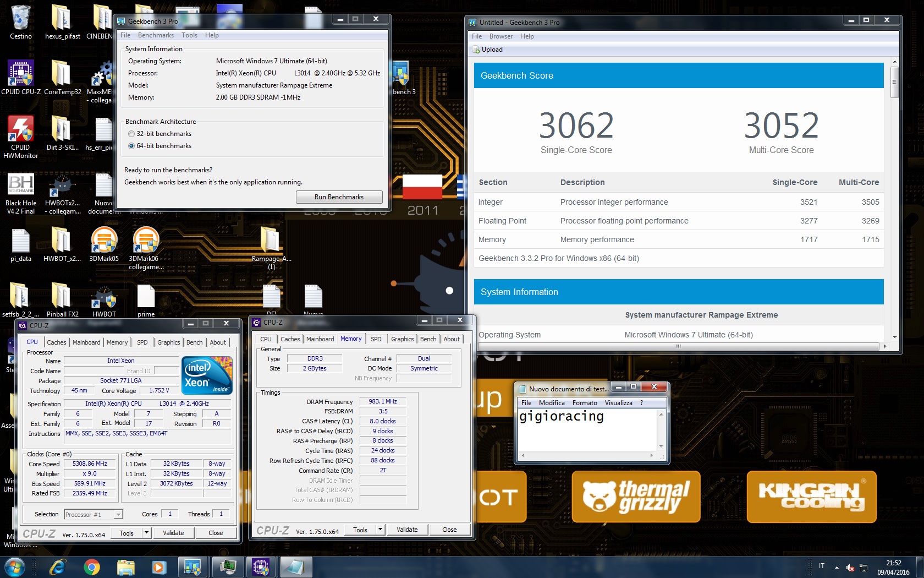Launch the HWBOT desktop shortcut

point(104,300)
